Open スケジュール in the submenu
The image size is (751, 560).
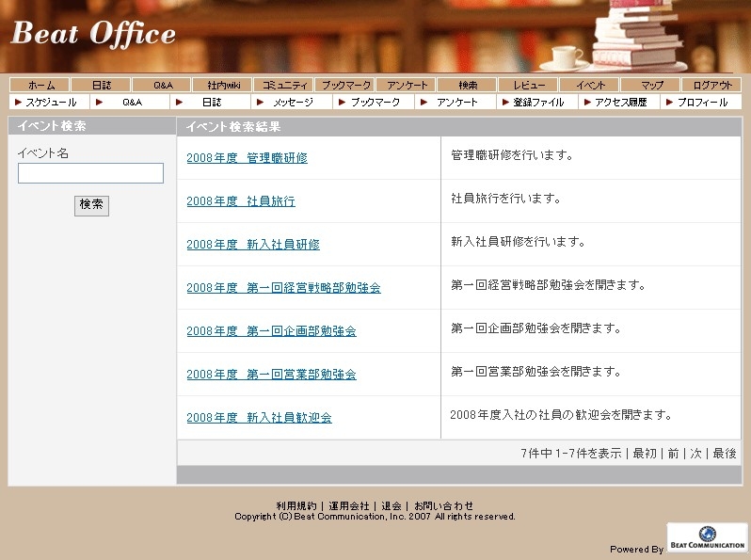click(50, 102)
